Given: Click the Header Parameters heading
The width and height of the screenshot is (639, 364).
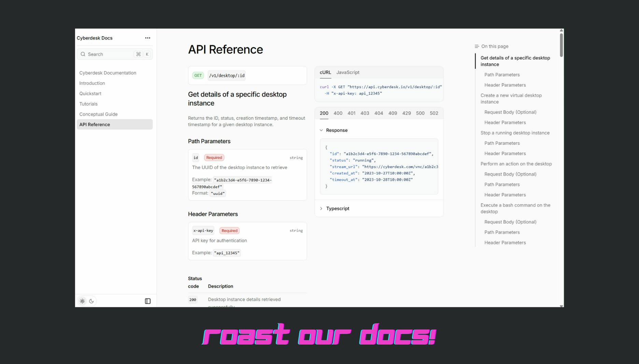Looking at the screenshot, I should (213, 214).
